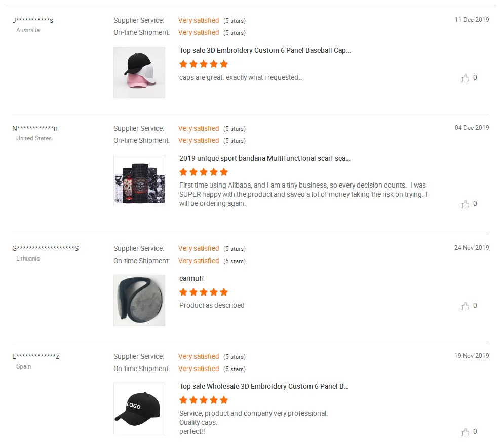Click star rating on Spain reviewer's cap

[204, 400]
